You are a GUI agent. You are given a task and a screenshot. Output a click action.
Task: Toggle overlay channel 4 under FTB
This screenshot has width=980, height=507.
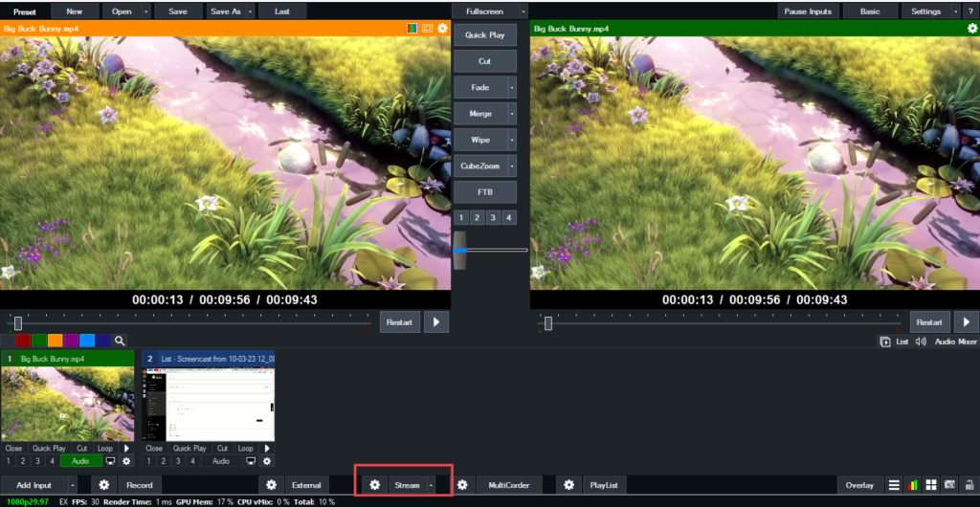tap(509, 217)
